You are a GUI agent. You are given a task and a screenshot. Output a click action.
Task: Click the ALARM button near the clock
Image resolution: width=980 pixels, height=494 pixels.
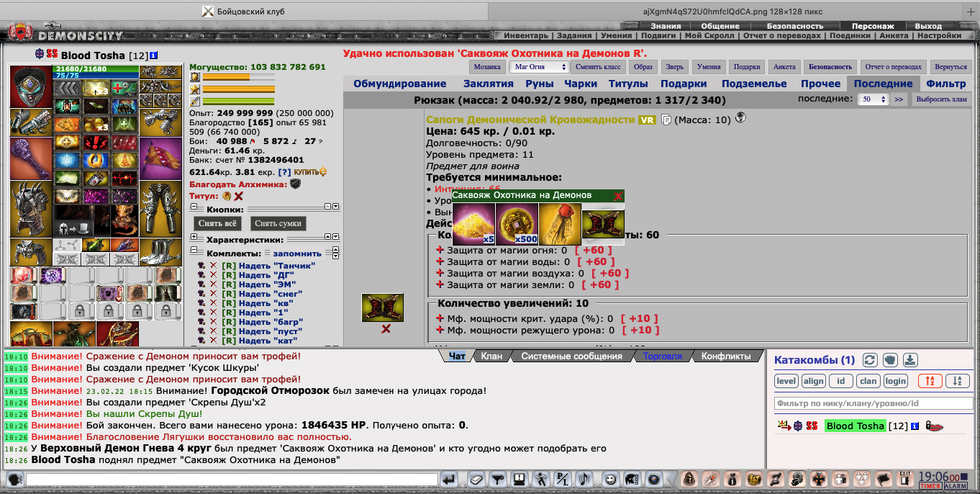click(956, 487)
